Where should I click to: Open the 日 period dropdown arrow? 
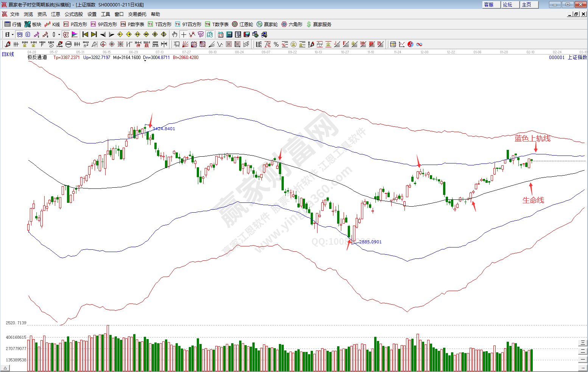coord(12,34)
